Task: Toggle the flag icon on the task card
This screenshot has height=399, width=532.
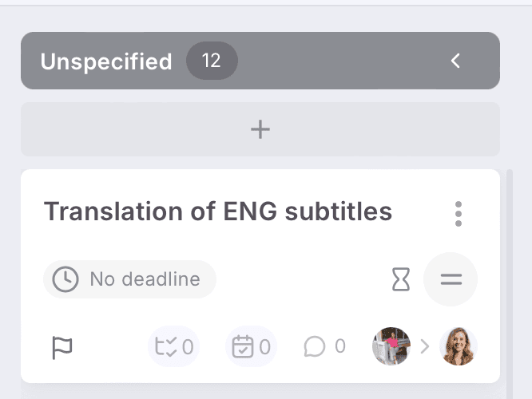Action: (x=62, y=347)
